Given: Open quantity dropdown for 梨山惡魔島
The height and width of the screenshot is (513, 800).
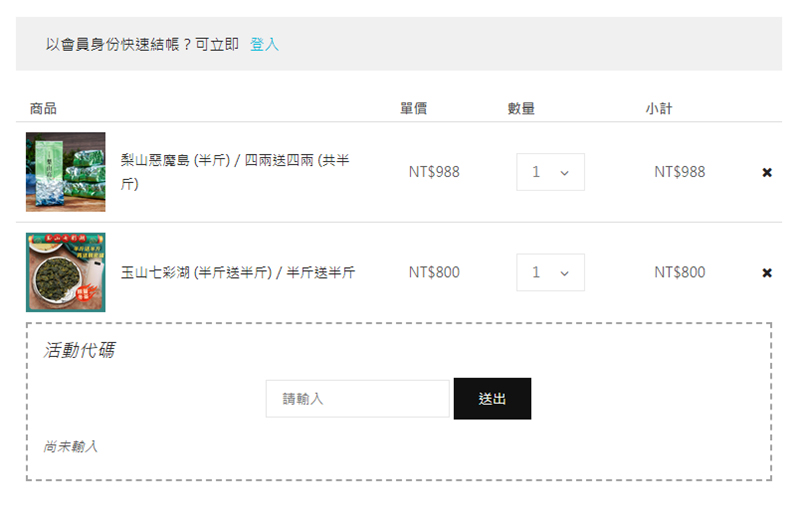Looking at the screenshot, I should (550, 172).
